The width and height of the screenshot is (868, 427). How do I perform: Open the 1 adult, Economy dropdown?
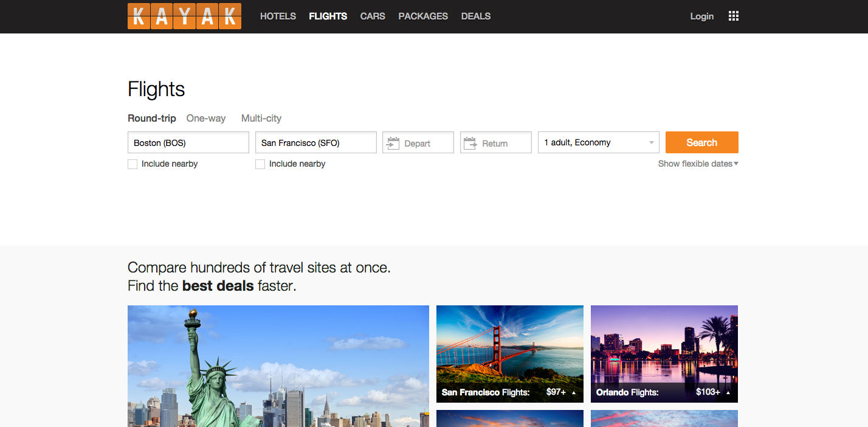coord(598,142)
